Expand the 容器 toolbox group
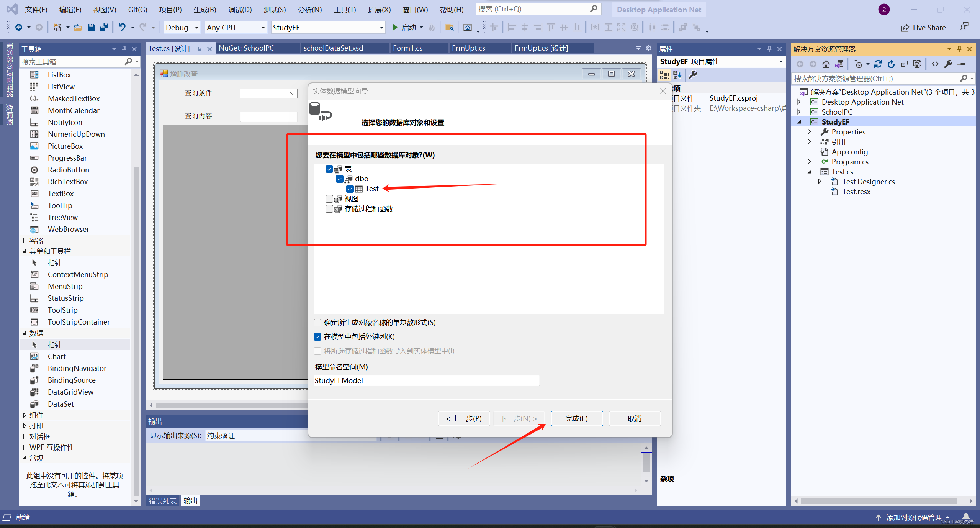This screenshot has height=528, width=980. pos(25,240)
